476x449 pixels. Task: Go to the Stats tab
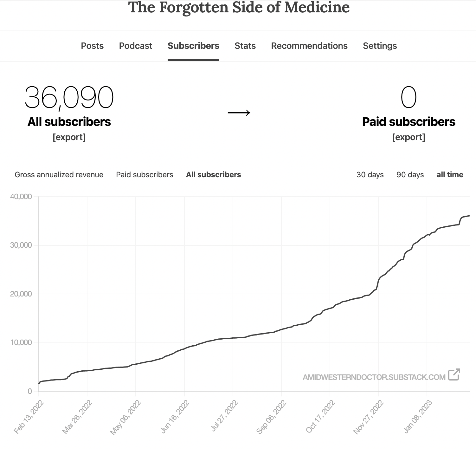245,46
